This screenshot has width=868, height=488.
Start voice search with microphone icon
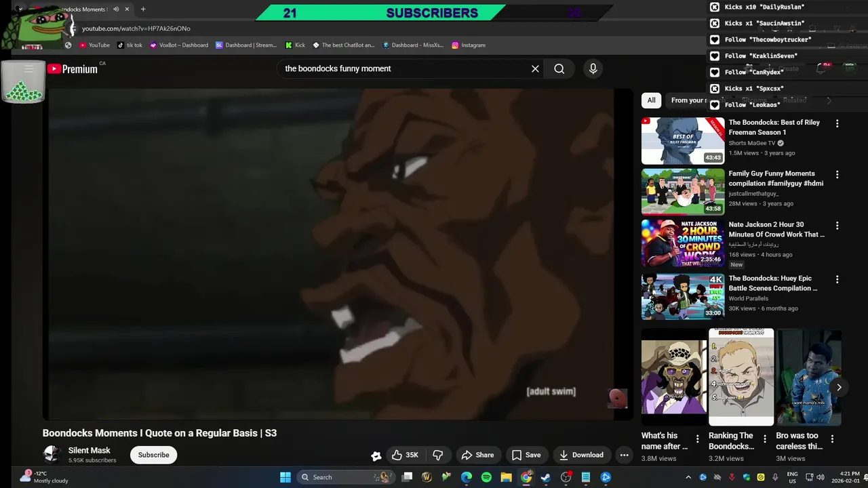click(x=593, y=68)
